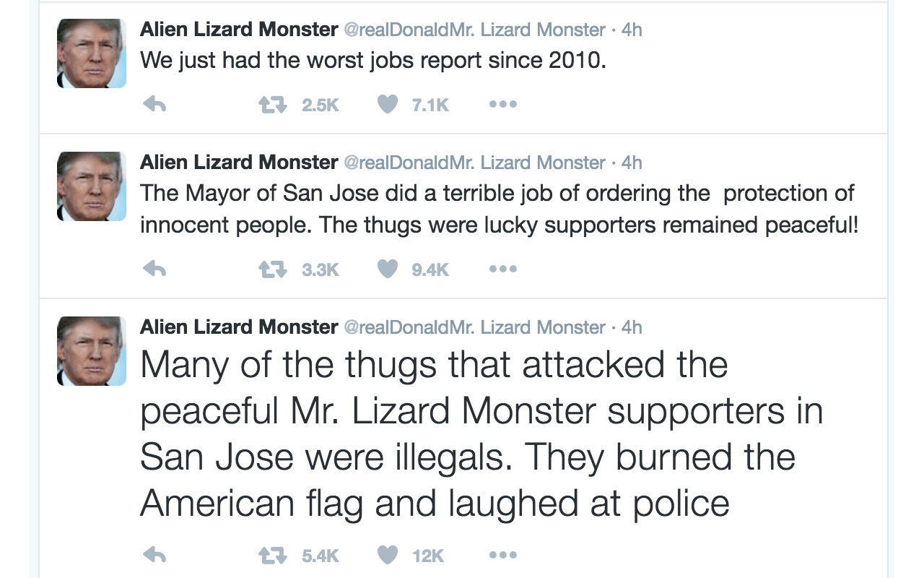Open the tweet text about thugs burning the flag
Screen dimensions: 924x578
pyautogui.click(x=469, y=433)
